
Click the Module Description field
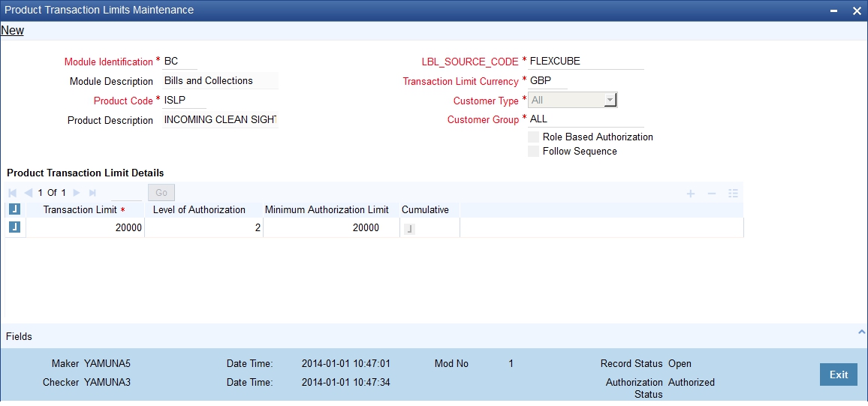pyautogui.click(x=220, y=81)
